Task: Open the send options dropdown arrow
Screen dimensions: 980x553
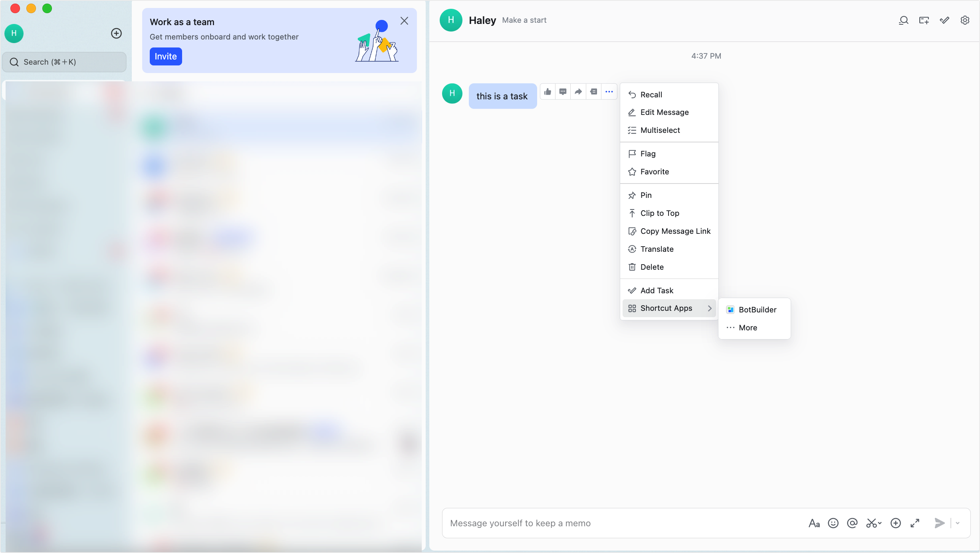Action: [958, 523]
